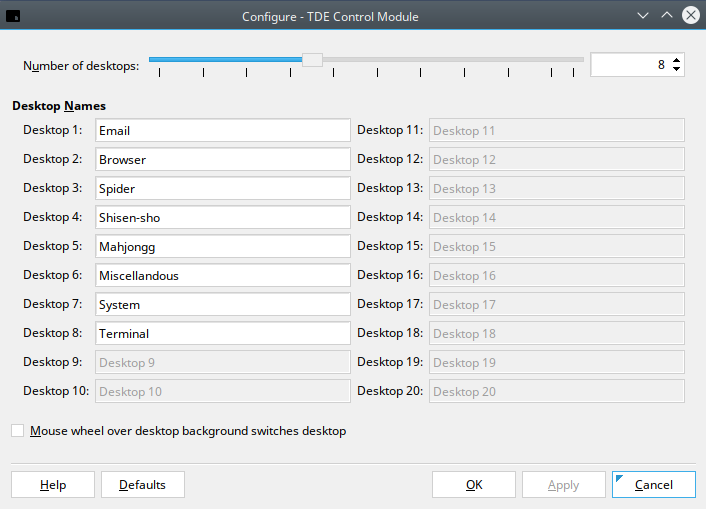
Task: Click the Desktop 1 name field containing Email
Action: 222,131
